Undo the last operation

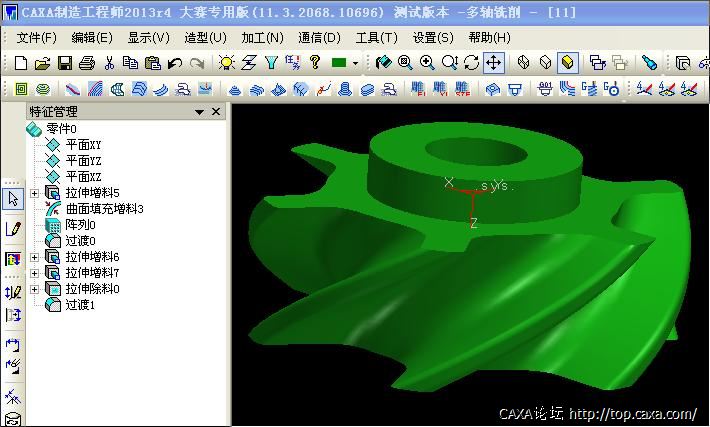pyautogui.click(x=174, y=62)
